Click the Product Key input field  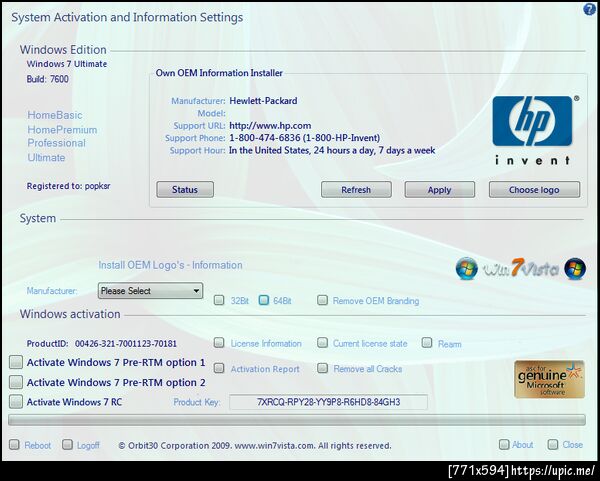coord(328,402)
